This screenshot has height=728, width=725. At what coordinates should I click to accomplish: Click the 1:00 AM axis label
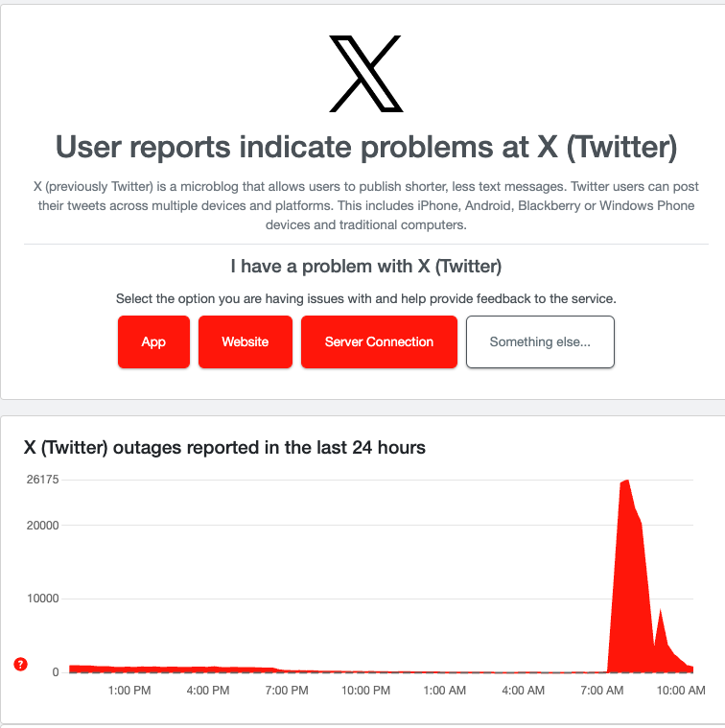[444, 691]
